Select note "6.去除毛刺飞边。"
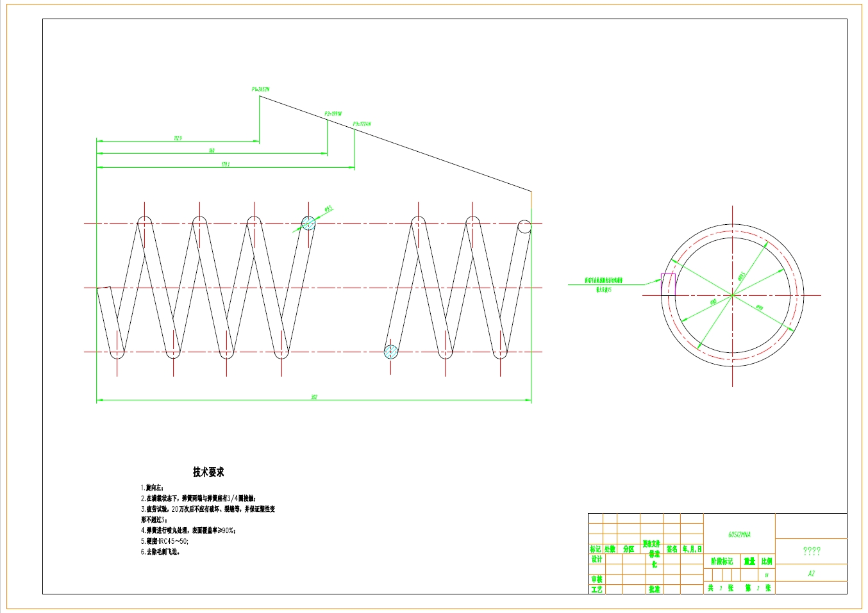The width and height of the screenshot is (868, 613). [x=160, y=552]
